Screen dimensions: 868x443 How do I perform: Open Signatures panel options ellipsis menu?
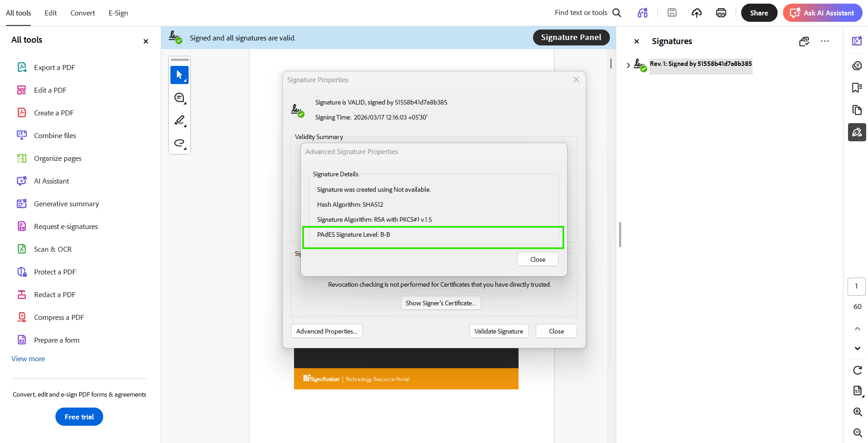(825, 41)
